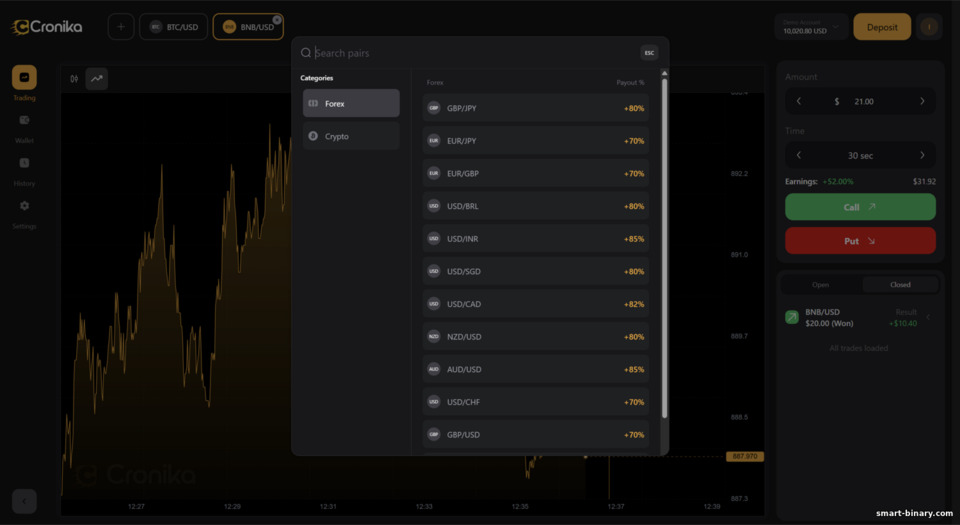Switch chart to line chart type icon
The image size is (960, 525).
click(x=97, y=79)
